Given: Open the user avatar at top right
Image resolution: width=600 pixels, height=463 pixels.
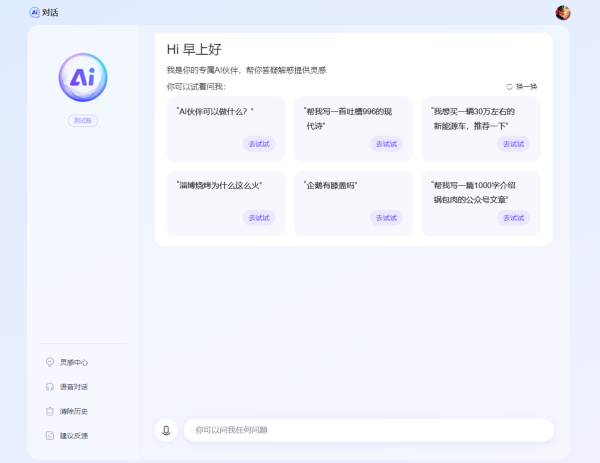Looking at the screenshot, I should point(563,12).
